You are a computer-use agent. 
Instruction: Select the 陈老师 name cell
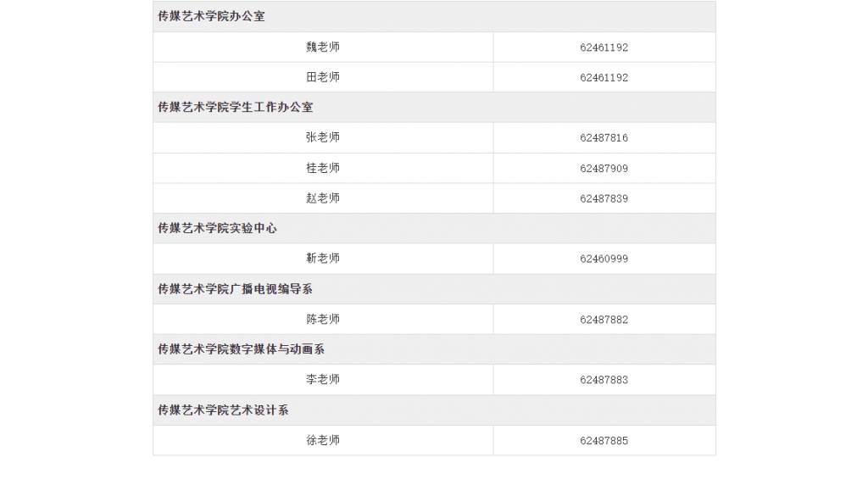[323, 320]
